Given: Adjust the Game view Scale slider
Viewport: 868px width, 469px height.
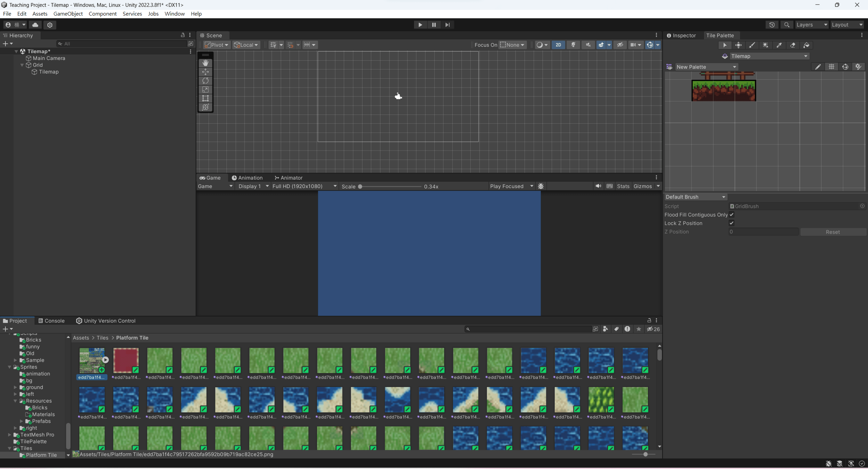Looking at the screenshot, I should pyautogui.click(x=360, y=187).
